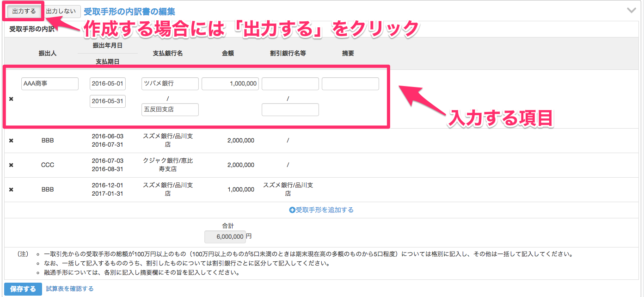The image size is (644, 297).
Task: Click the 2,000,000 amount in the CCC row
Action: pyautogui.click(x=241, y=165)
